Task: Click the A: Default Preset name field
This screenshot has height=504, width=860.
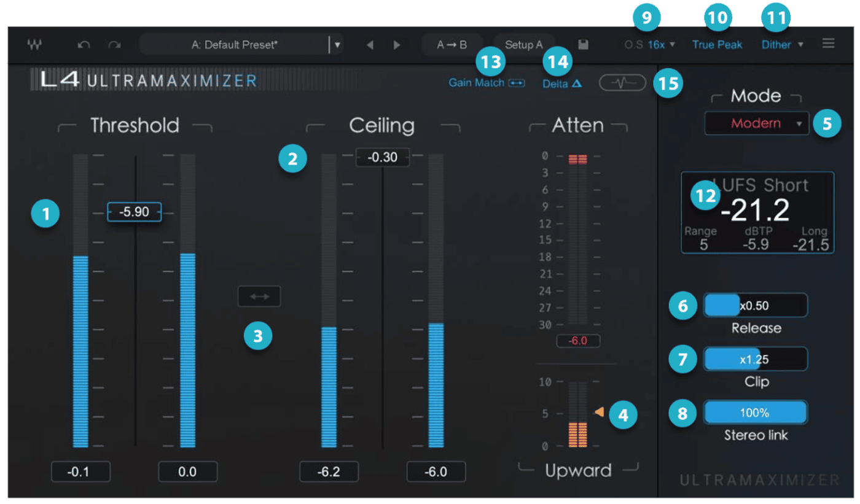Action: [x=235, y=45]
